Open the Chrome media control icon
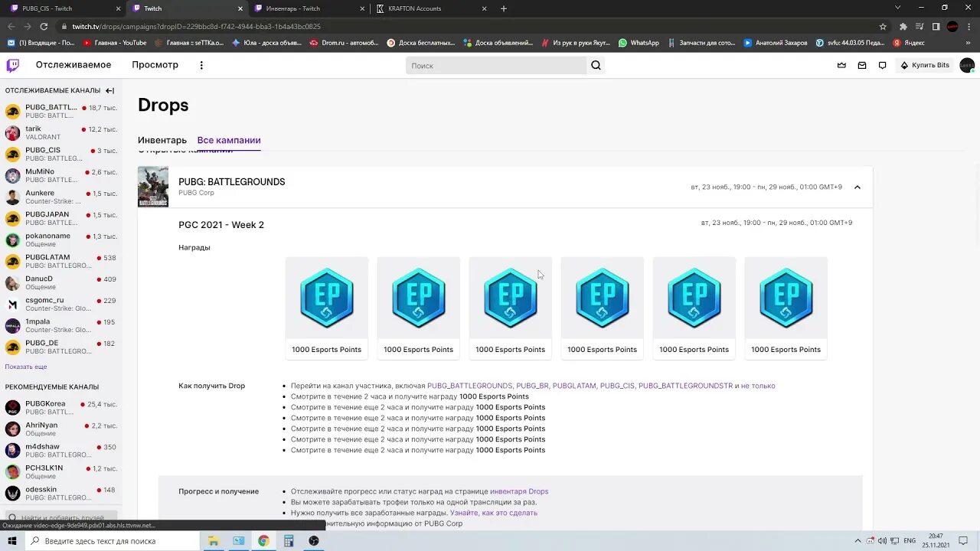The image size is (980, 551). [920, 26]
